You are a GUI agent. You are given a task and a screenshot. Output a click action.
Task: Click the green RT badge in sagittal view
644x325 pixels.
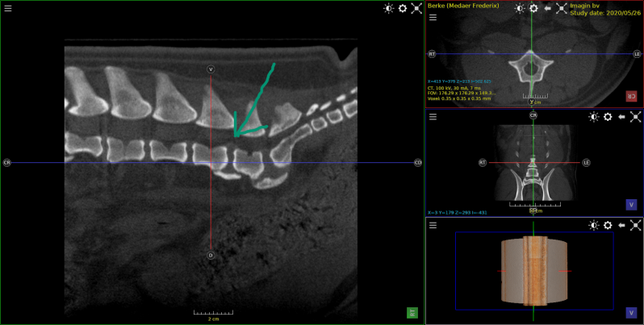[x=412, y=313]
